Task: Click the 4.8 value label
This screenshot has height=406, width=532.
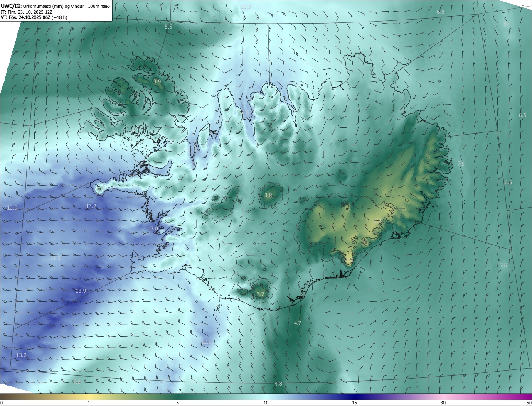Action: coord(278,384)
